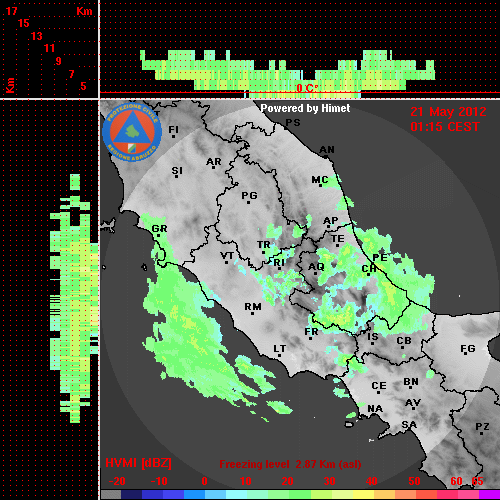The width and height of the screenshot is (500, 500).
Task: Click the MC city label
Action: coord(320,180)
